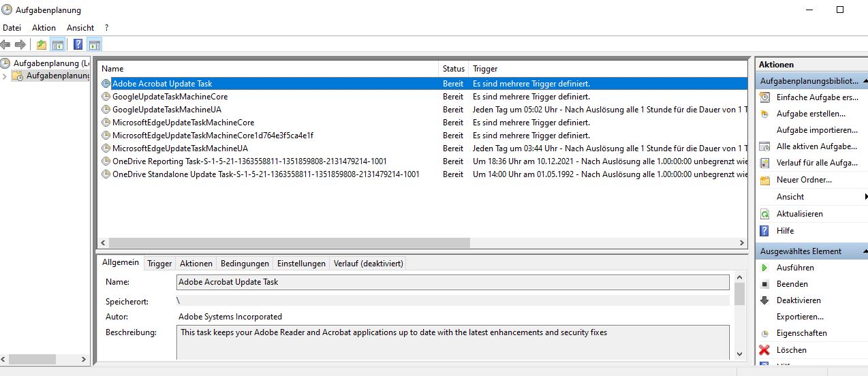Click clock icon of MicrosoftEdgeUpdateTaskMachineUA row

tap(106, 148)
